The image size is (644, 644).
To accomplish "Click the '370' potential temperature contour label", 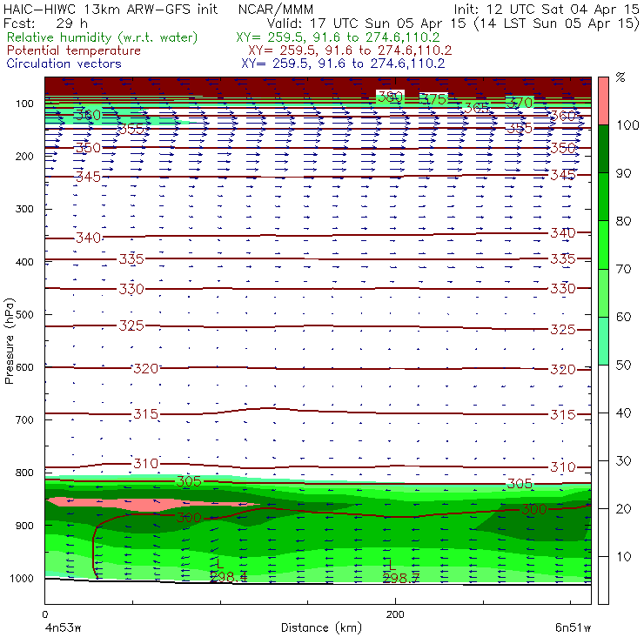I will pos(520,103).
